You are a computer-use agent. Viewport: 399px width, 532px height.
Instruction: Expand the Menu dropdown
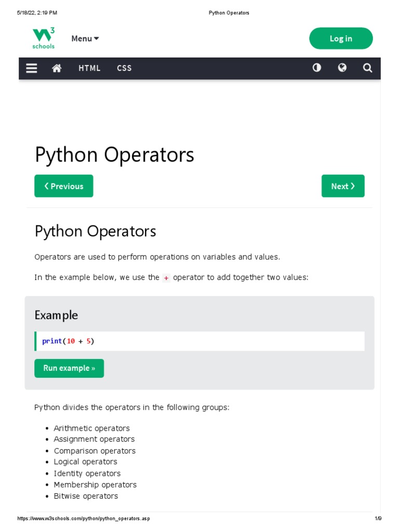(85, 38)
